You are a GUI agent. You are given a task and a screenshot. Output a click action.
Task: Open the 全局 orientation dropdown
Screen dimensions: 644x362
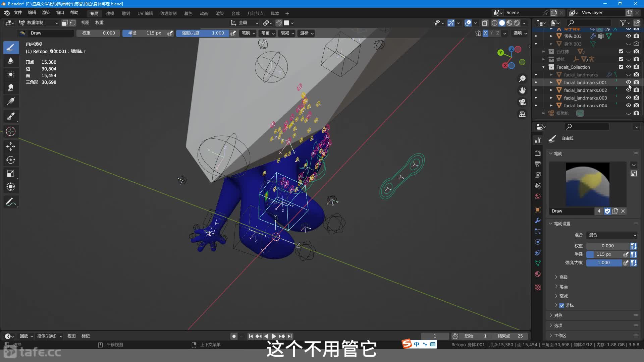[245, 23]
